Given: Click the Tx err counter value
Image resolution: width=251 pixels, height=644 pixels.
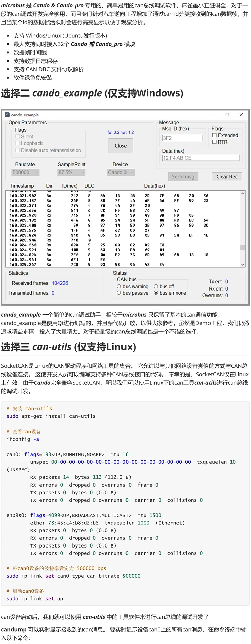Looking at the screenshot, I should coord(227,282).
